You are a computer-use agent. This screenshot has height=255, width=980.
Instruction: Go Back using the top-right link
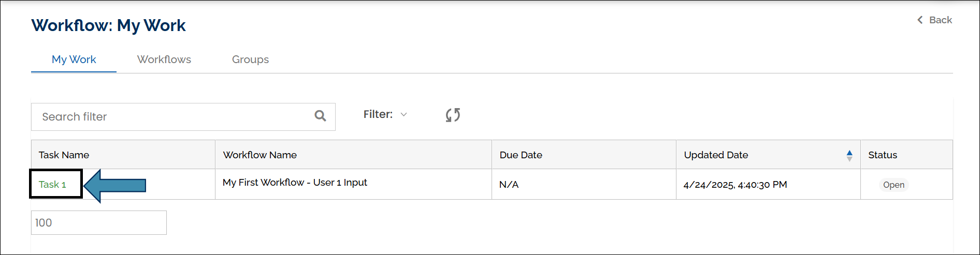point(934,20)
